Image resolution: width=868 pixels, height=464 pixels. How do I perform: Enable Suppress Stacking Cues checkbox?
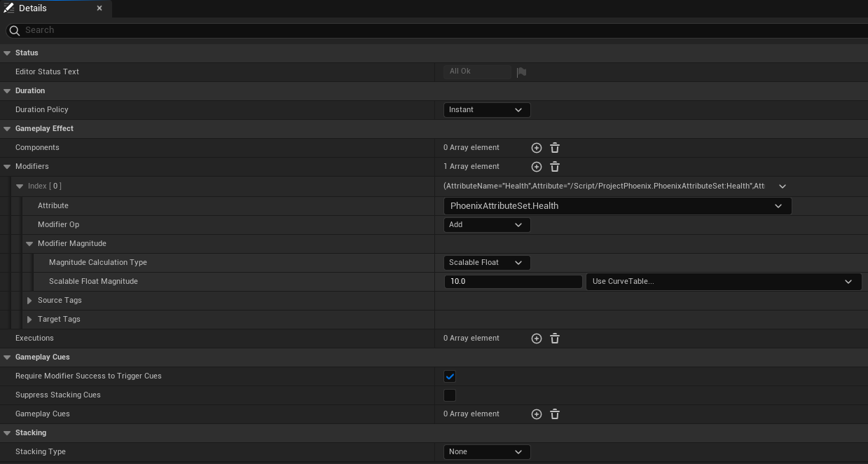(x=450, y=395)
